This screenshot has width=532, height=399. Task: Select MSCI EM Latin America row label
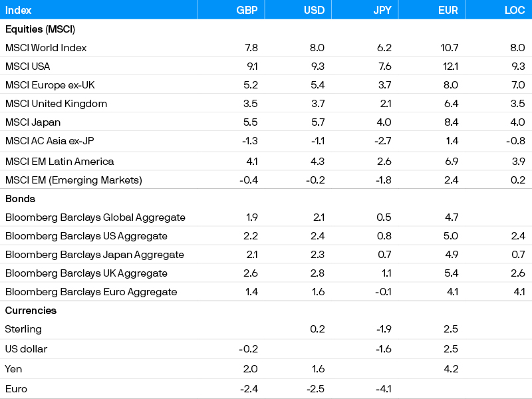(x=59, y=162)
